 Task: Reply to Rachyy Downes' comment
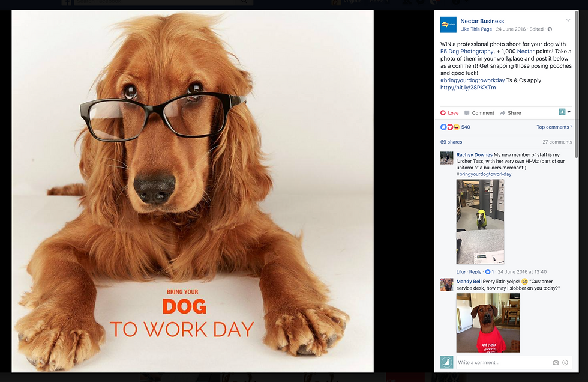475,271
